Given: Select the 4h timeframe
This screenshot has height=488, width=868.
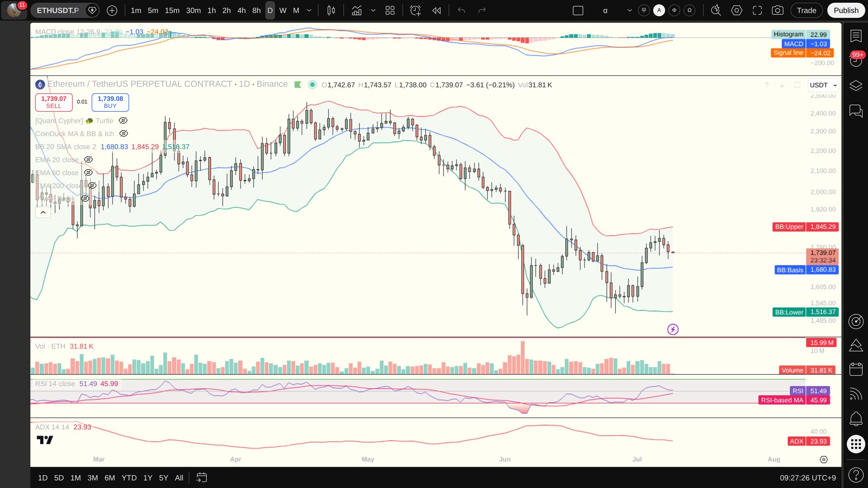Looking at the screenshot, I should (241, 10).
